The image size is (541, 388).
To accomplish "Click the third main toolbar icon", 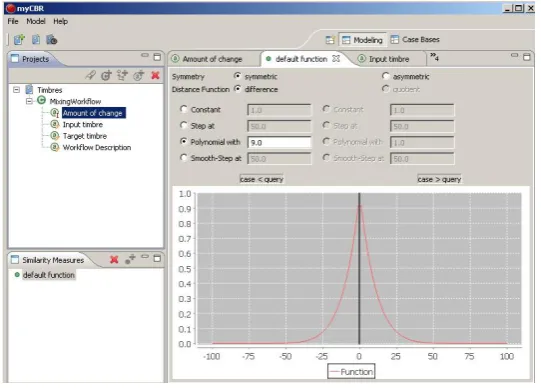I will (x=52, y=40).
